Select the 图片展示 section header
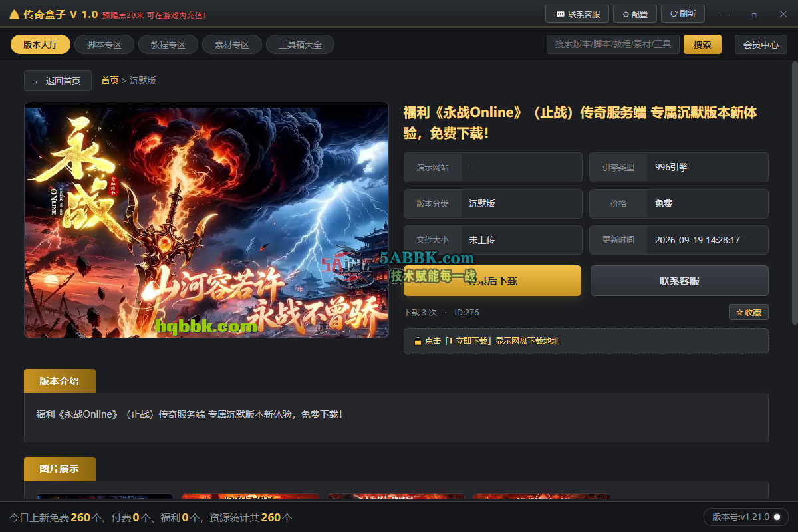The height and width of the screenshot is (532, 798). [x=60, y=469]
